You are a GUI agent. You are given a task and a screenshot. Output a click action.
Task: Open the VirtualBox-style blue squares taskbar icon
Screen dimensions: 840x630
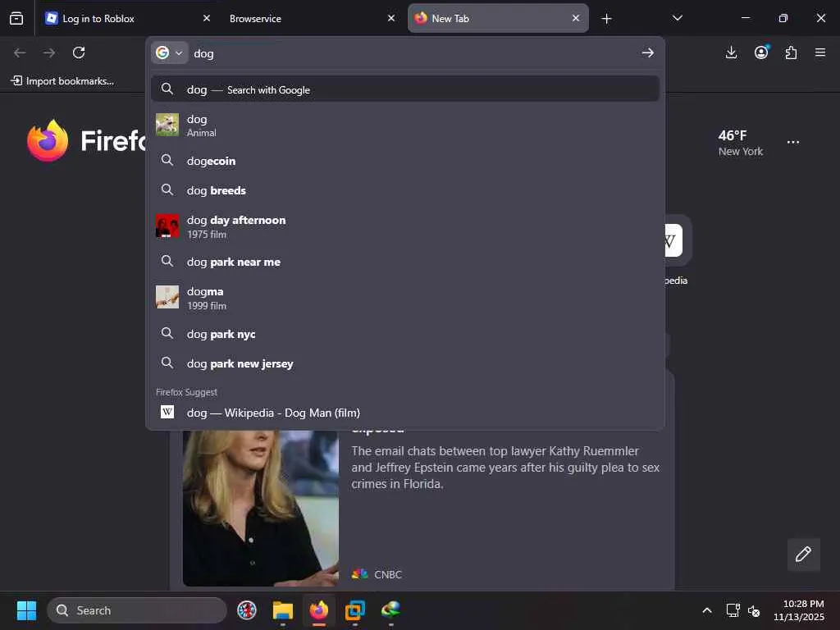pos(354,610)
